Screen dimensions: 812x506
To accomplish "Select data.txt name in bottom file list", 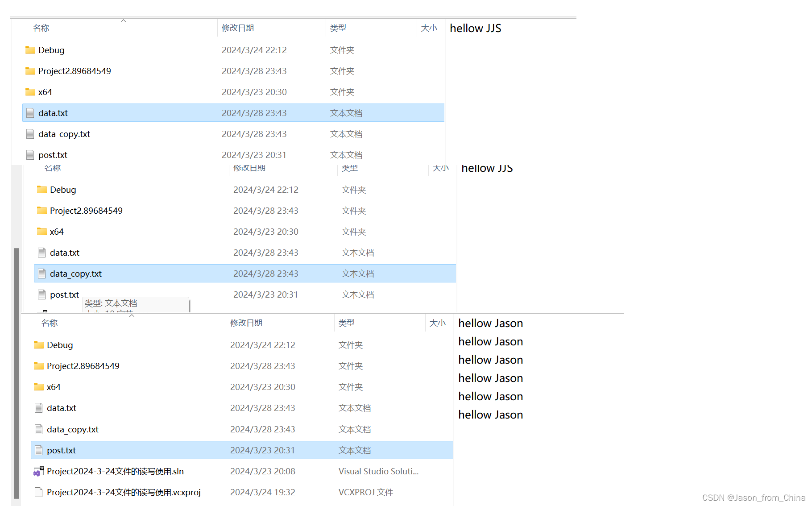I will (x=62, y=408).
